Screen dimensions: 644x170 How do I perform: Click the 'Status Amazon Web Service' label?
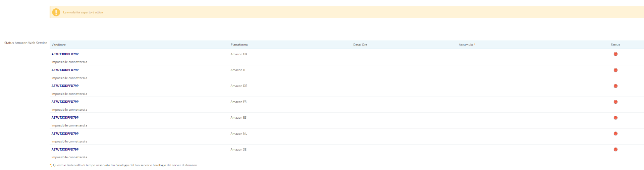point(26,43)
